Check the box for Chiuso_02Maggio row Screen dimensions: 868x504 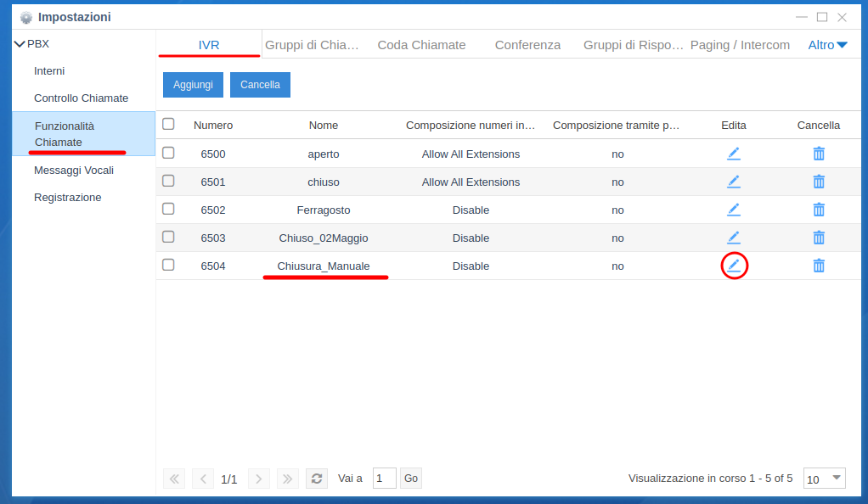168,237
